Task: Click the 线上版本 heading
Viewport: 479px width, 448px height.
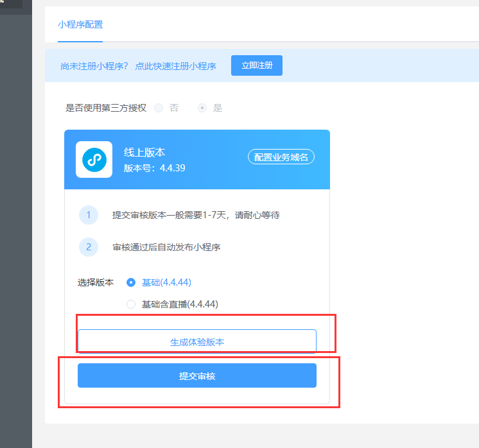Action: tap(144, 152)
